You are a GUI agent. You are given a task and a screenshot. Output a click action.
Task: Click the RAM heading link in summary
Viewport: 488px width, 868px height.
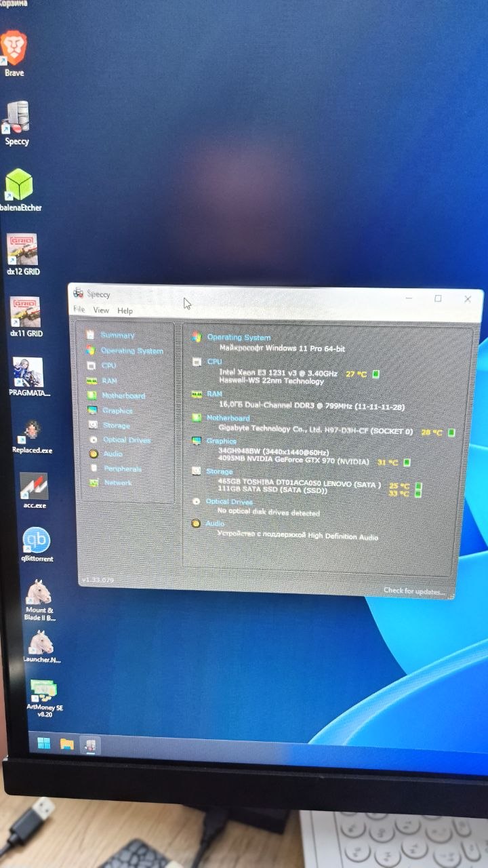214,394
